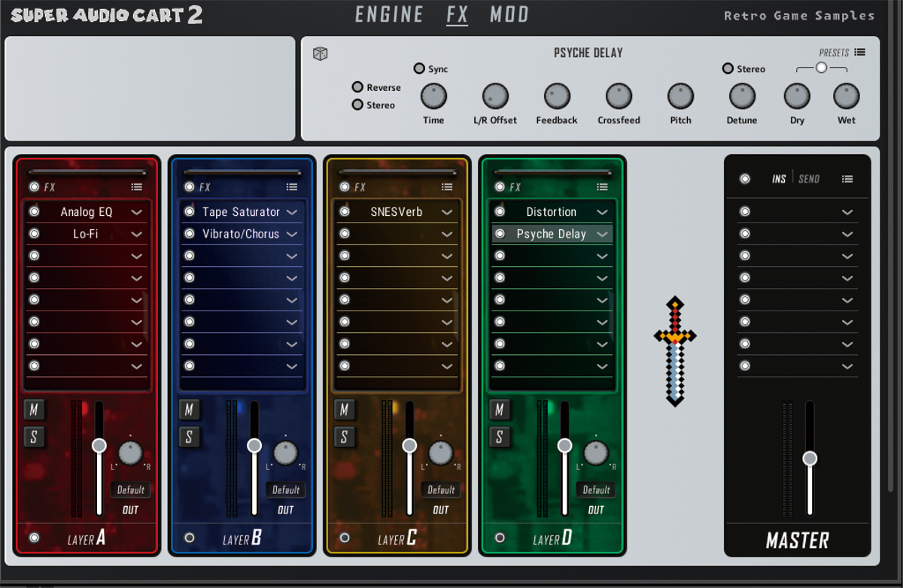Toggle the Psyche Delay power button
The image size is (903, 588).
[500, 234]
